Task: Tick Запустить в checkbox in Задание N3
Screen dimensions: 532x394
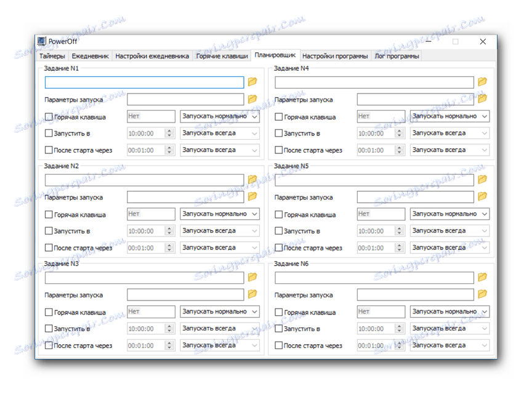Action: (x=49, y=328)
